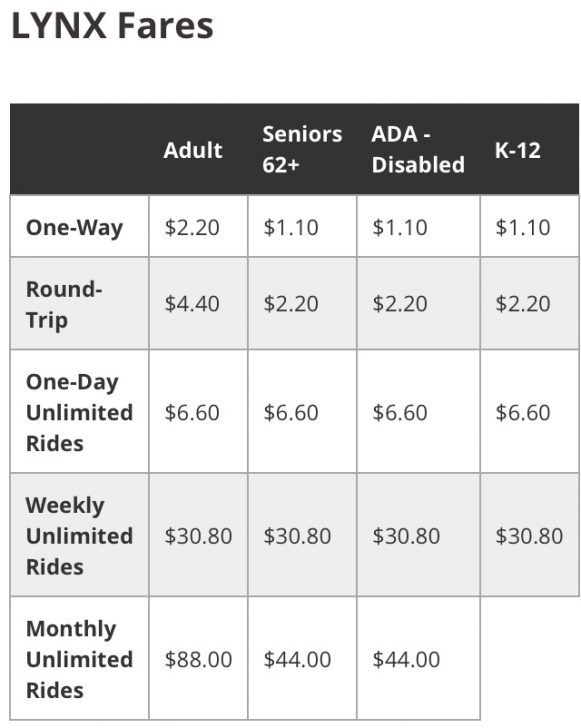
Task: Click the ADA Round-Trip $2.20 fare
Action: (x=399, y=304)
